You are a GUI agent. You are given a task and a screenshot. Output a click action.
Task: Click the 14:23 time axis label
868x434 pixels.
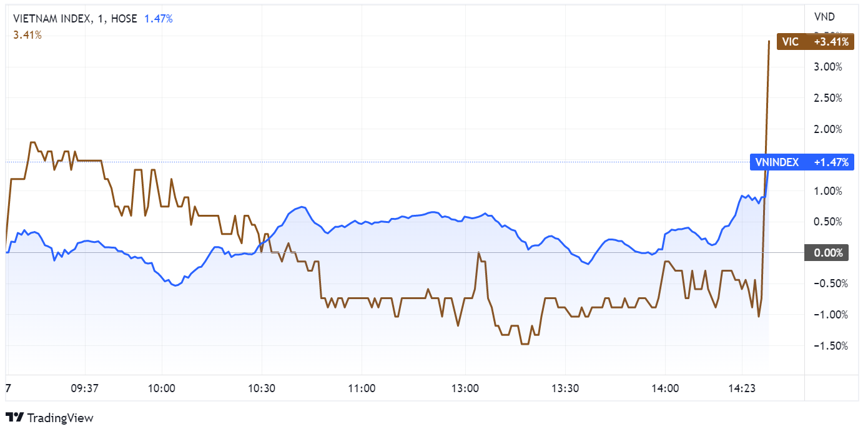[741, 388]
